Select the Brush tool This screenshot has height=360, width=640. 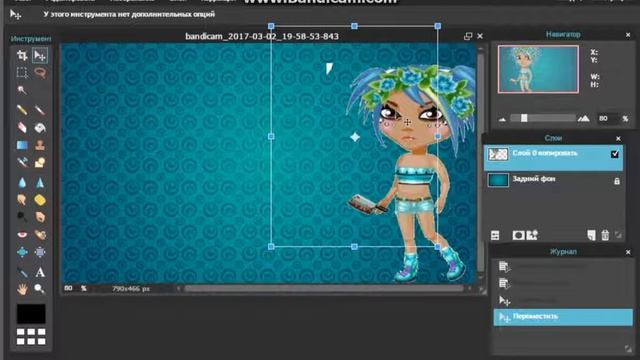tap(40, 110)
